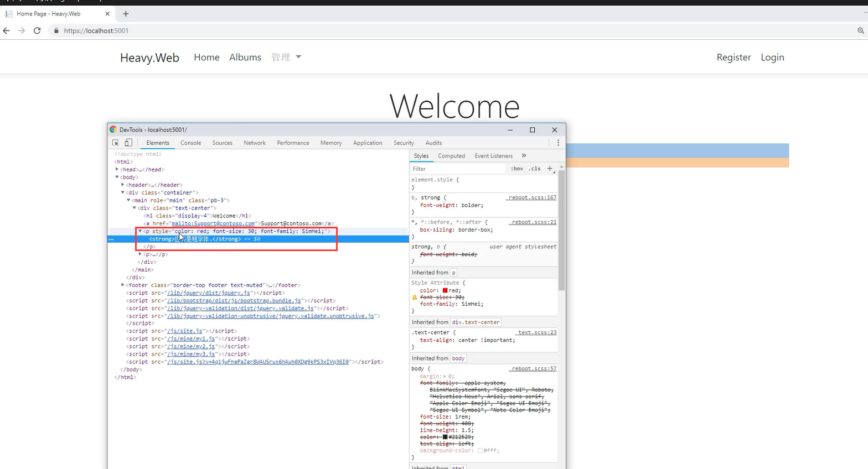Image resolution: width=868 pixels, height=469 pixels.
Task: Open the Memory tab
Action: pos(331,143)
